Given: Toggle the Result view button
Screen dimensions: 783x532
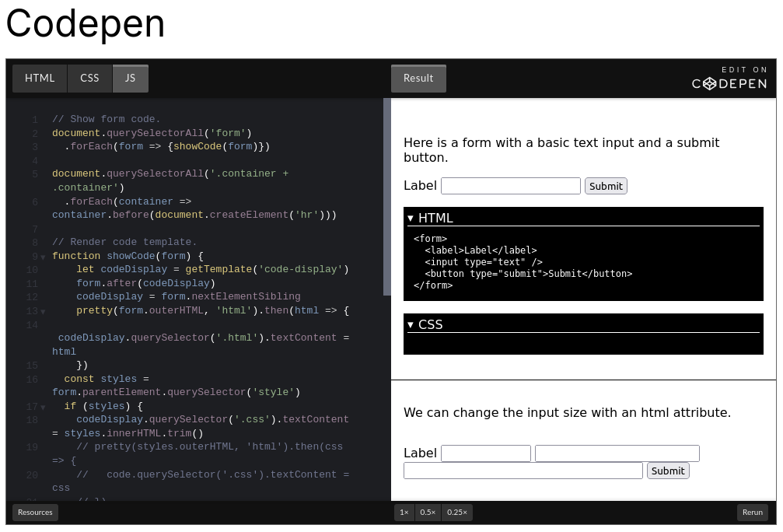Looking at the screenshot, I should point(418,79).
